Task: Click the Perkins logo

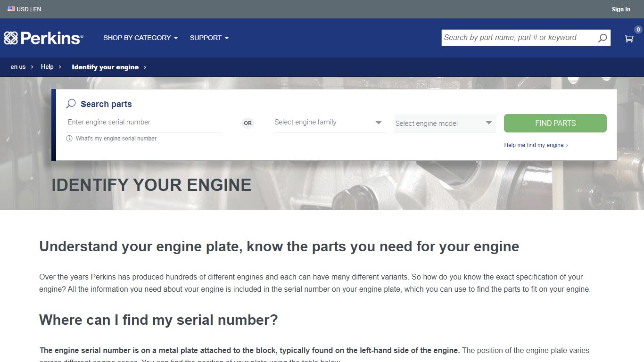Action: (43, 38)
